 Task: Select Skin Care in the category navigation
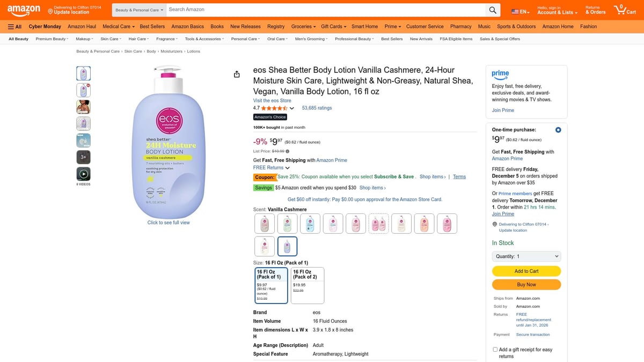click(109, 38)
